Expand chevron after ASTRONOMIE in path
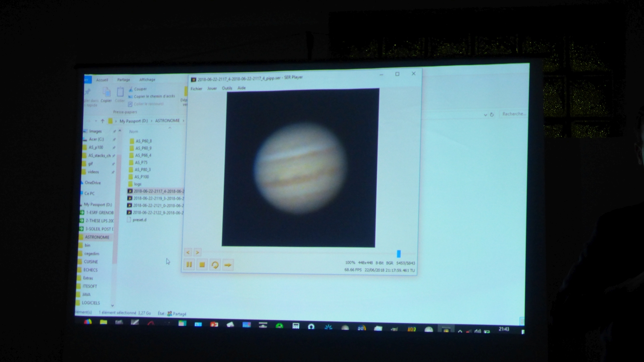The image size is (644, 362). [184, 120]
